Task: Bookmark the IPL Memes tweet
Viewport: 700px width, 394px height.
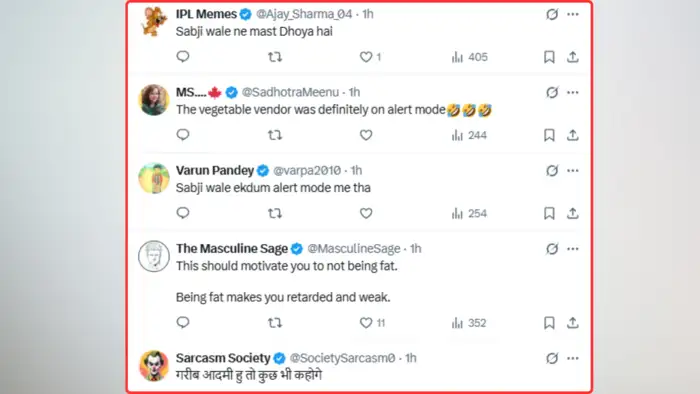Action: 549,57
